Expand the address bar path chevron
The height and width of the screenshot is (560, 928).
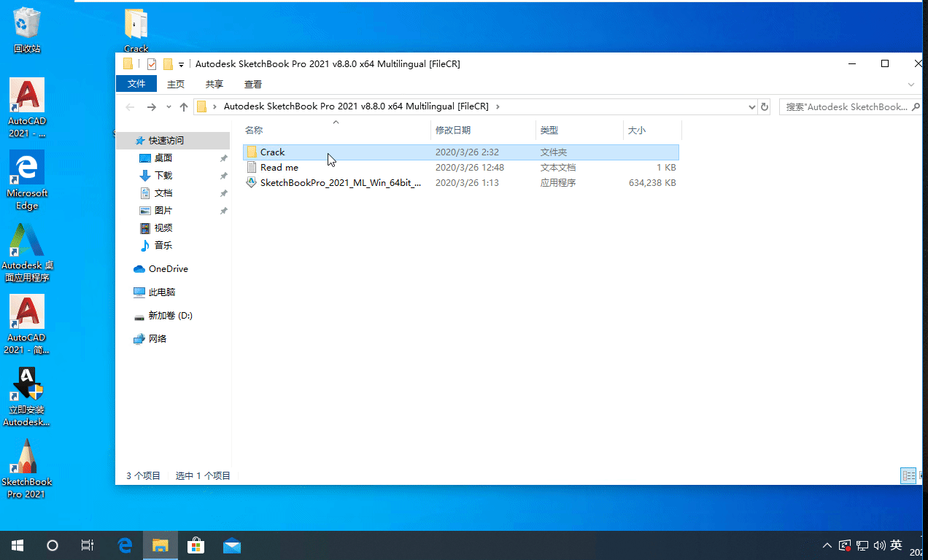click(498, 106)
